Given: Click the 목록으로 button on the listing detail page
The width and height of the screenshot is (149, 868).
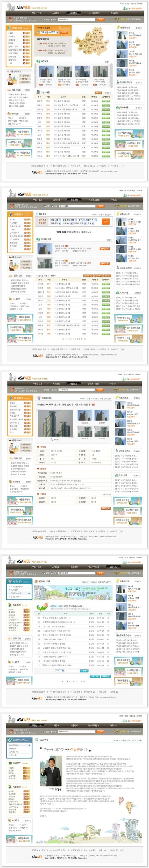Looking at the screenshot, I should tap(105, 509).
